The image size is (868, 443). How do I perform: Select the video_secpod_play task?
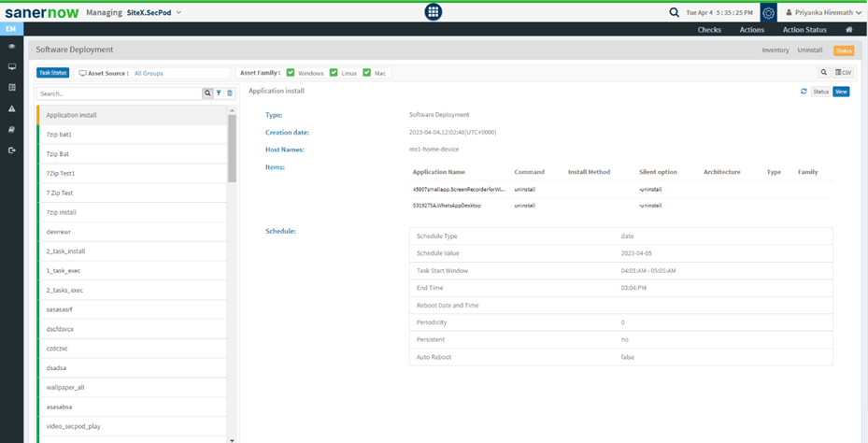(x=133, y=426)
